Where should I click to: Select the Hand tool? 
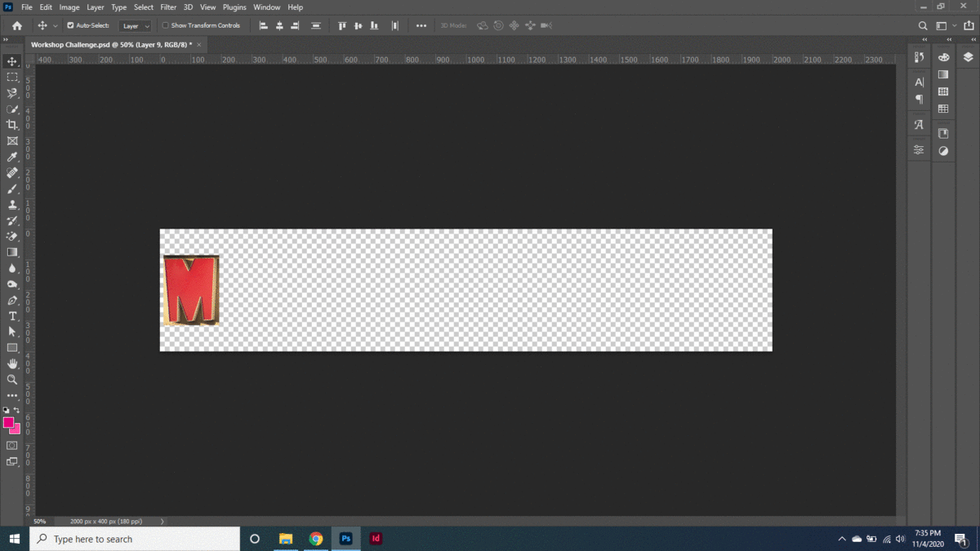coord(12,364)
